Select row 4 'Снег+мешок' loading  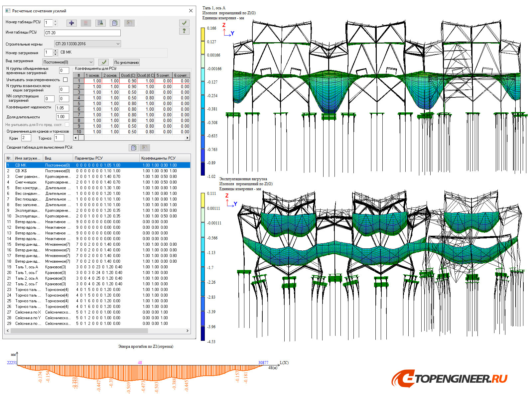[98, 182]
